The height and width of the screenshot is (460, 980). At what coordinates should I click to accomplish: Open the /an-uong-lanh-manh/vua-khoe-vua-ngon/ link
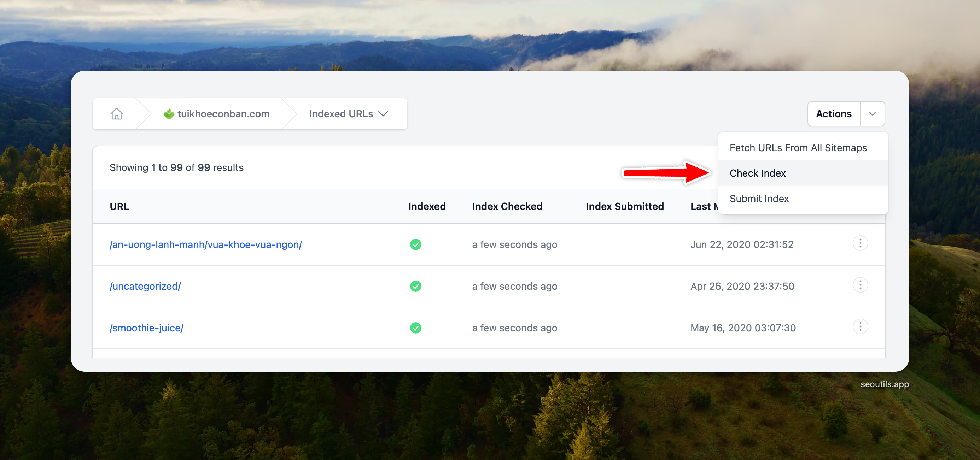205,244
